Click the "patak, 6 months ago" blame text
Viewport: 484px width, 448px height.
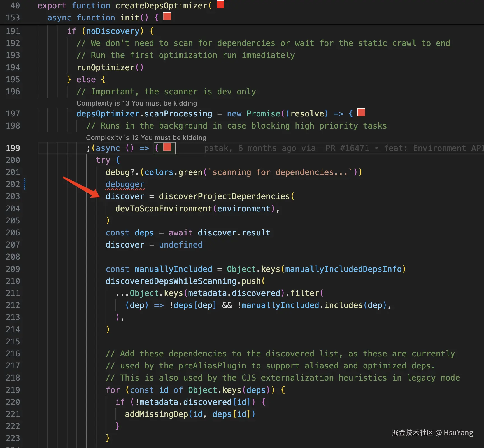(250, 148)
